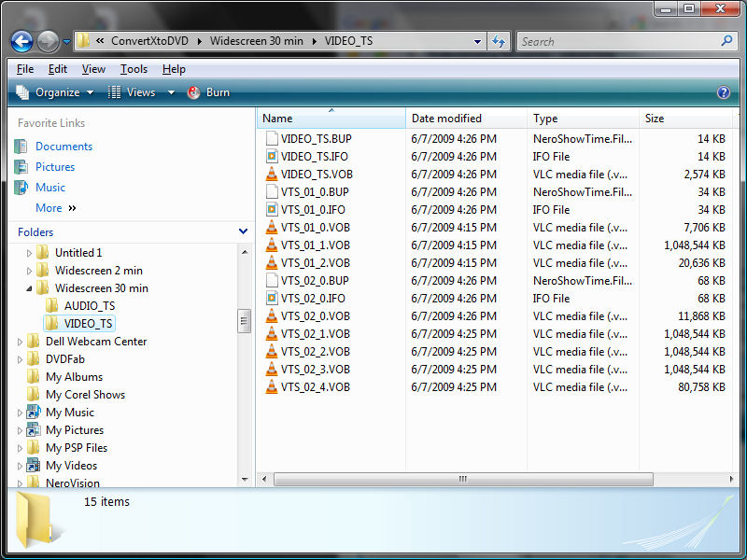Collapse the Folders pane with its chevron
The width and height of the screenshot is (747, 560).
pyautogui.click(x=243, y=231)
